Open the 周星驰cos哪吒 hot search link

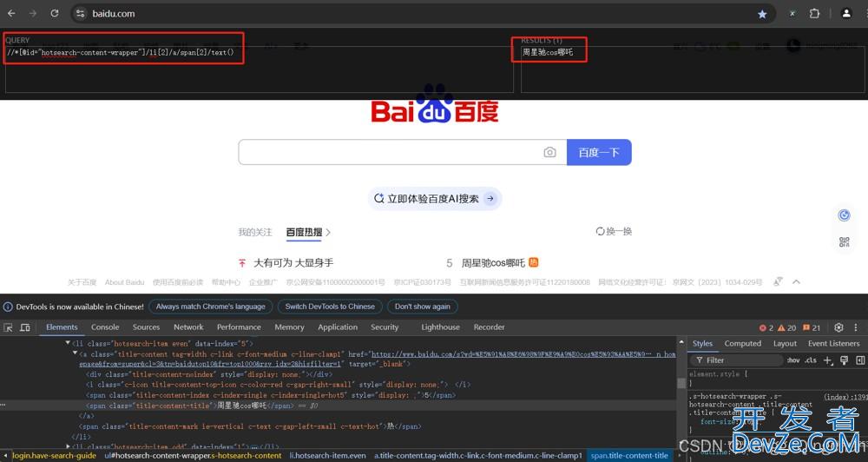(x=493, y=262)
